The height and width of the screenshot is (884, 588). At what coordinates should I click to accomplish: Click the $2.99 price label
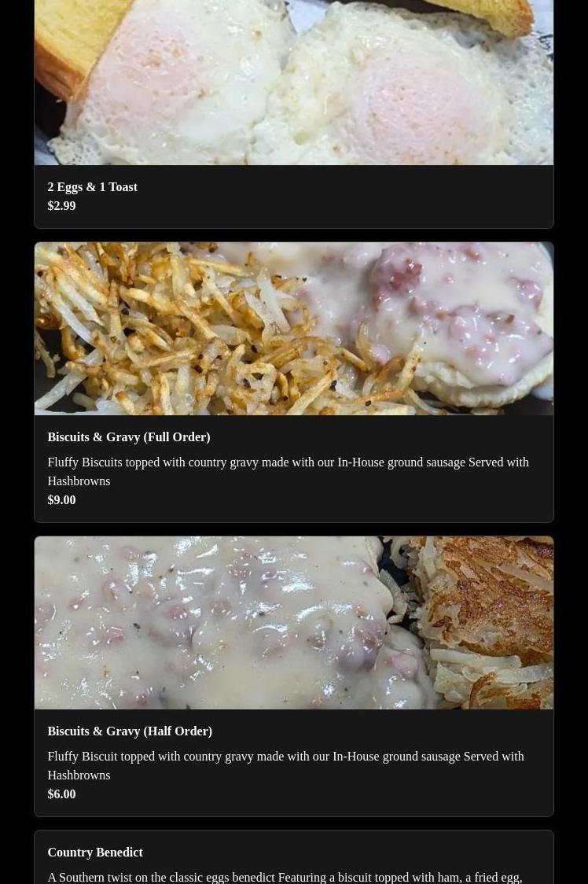pos(61,206)
